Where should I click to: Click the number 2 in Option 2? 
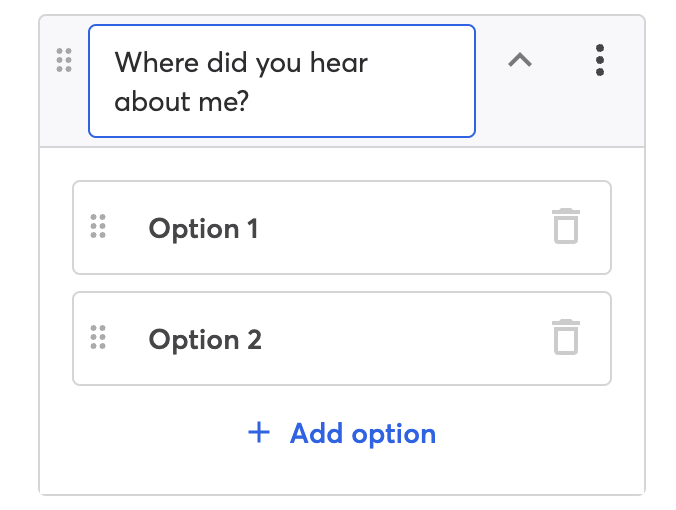[x=254, y=340]
